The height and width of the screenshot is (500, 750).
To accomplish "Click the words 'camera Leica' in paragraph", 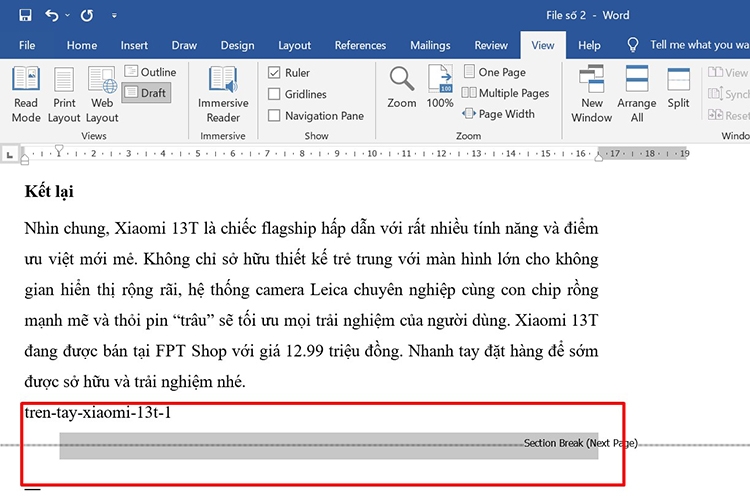I will pyautogui.click(x=301, y=290).
